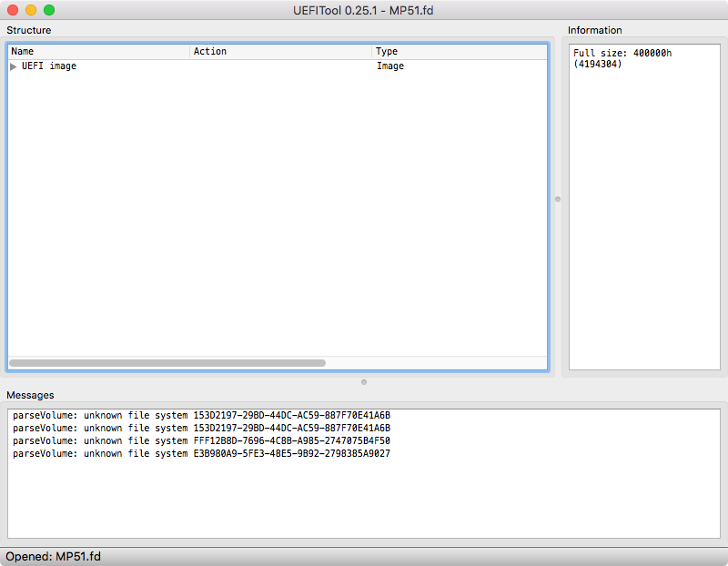Viewport: 728px width, 566px height.
Task: Select the second parseVolume 153D2197 message
Action: 201,428
